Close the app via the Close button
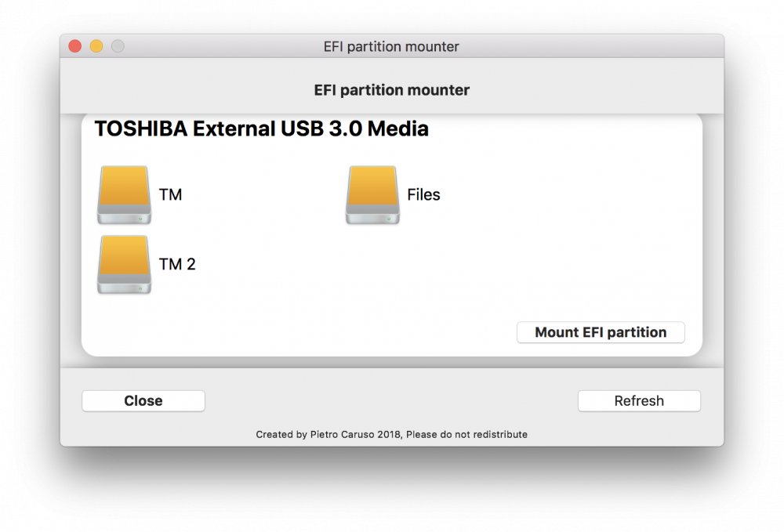 click(143, 400)
